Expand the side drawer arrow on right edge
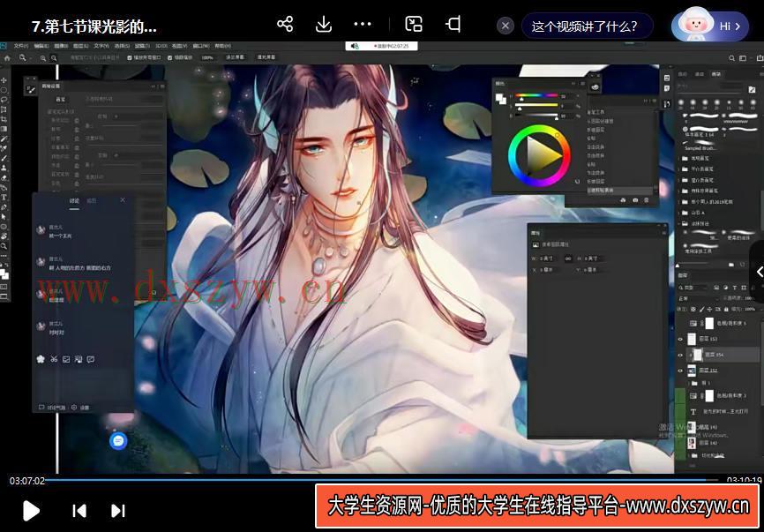 pos(759,272)
